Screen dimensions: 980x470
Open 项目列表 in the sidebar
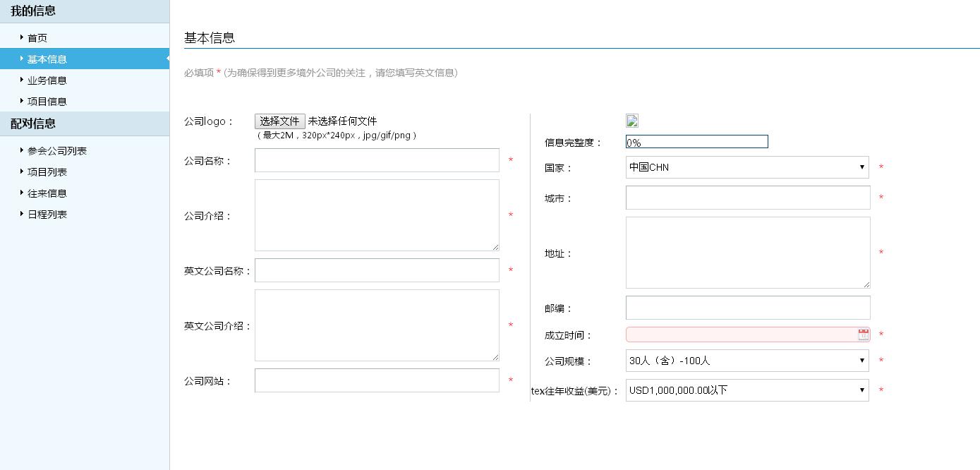(47, 172)
